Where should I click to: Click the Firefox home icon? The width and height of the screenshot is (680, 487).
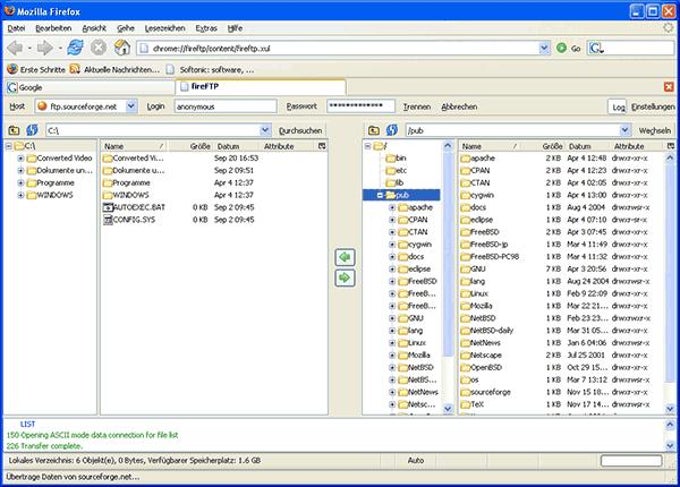click(122, 48)
